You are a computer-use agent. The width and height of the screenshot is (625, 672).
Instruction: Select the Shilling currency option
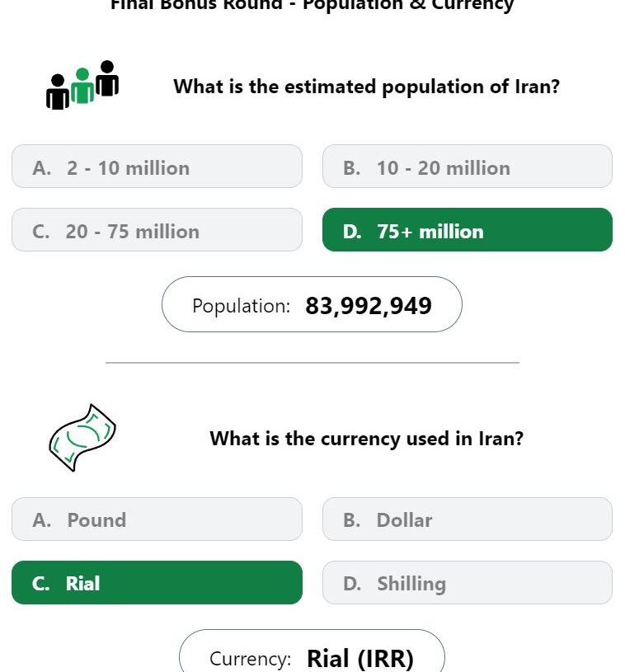(468, 582)
